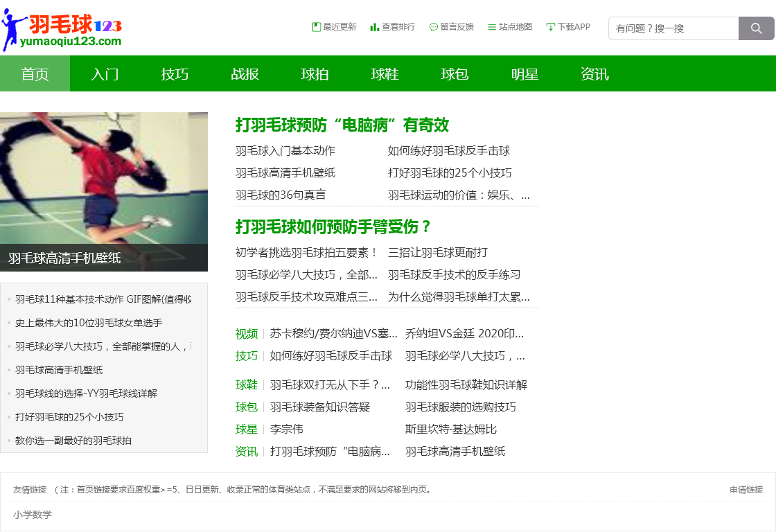
Task: Open 李宗伟 star profile link
Action: (x=287, y=429)
